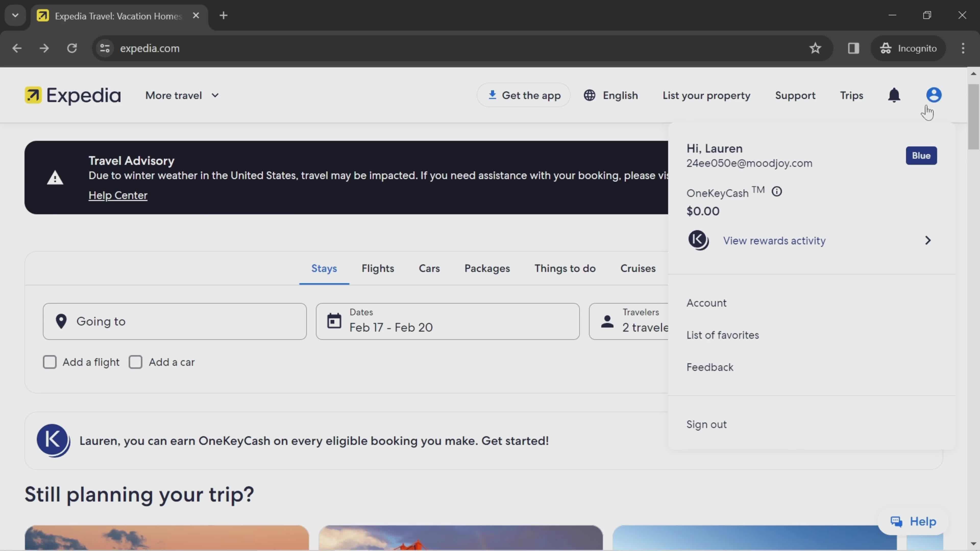This screenshot has height=551, width=980.
Task: Open the English language selector
Action: point(611,95)
